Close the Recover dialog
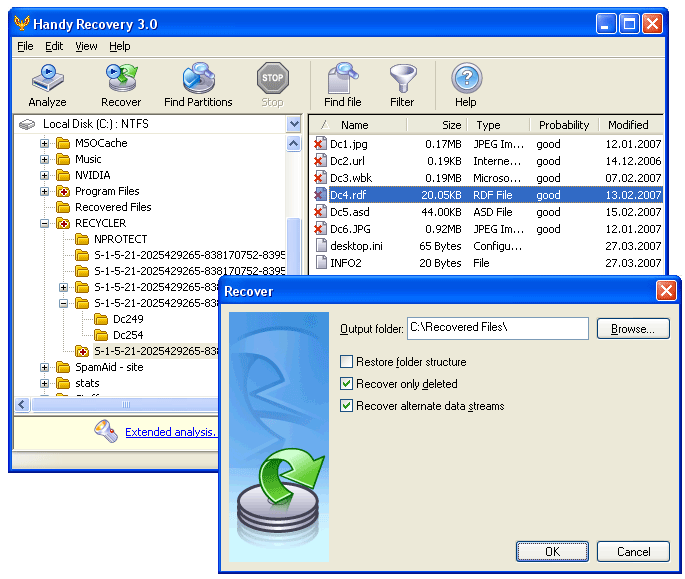 [x=666, y=291]
